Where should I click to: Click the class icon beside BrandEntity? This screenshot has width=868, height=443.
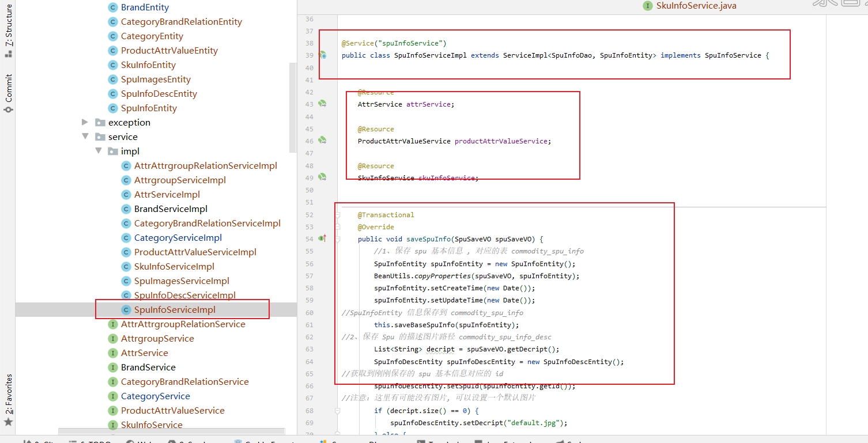113,7
